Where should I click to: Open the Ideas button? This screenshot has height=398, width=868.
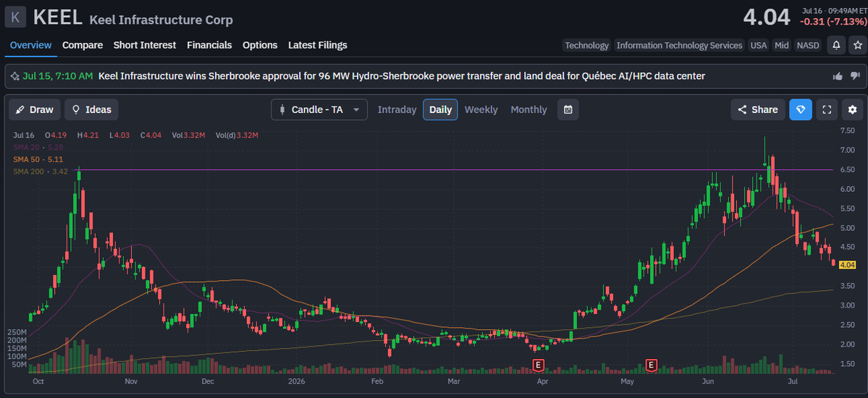click(91, 109)
